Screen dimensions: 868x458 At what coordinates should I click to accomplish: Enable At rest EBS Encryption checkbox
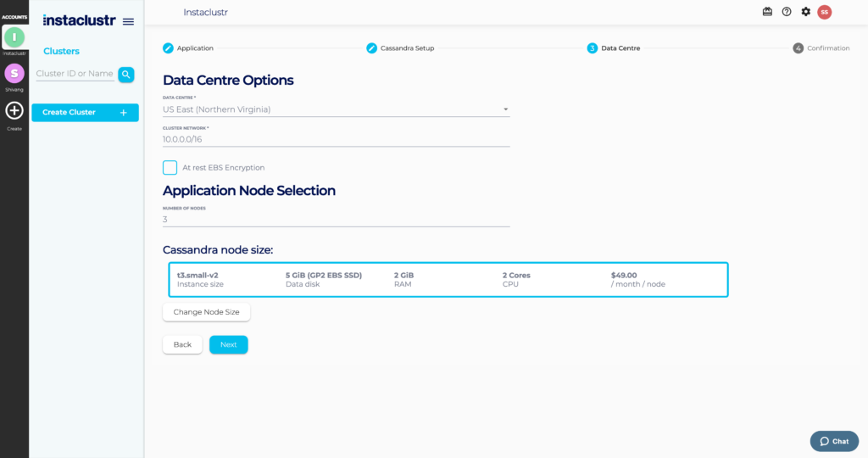pos(170,167)
